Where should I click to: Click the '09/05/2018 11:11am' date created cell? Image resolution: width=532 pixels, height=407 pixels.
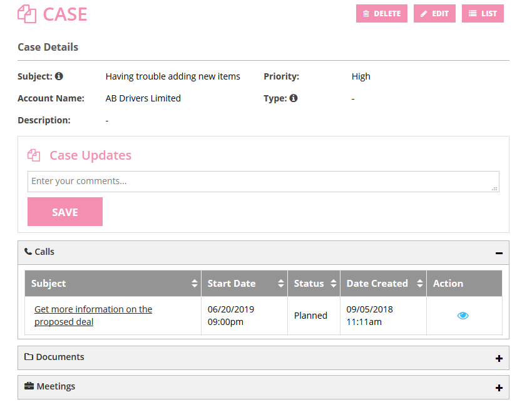pyautogui.click(x=384, y=316)
